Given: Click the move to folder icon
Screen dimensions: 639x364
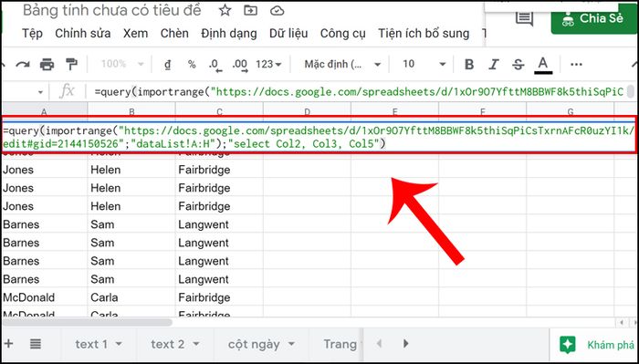Looking at the screenshot, I should coord(250,11).
